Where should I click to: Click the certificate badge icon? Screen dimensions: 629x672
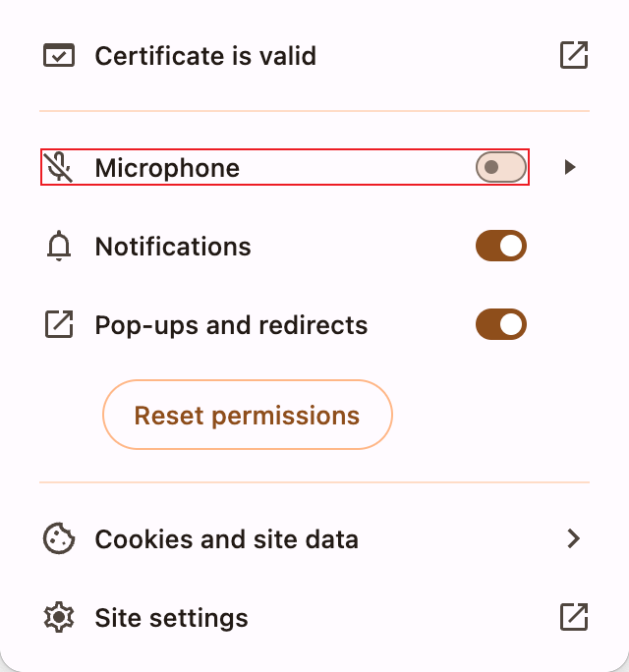59,56
